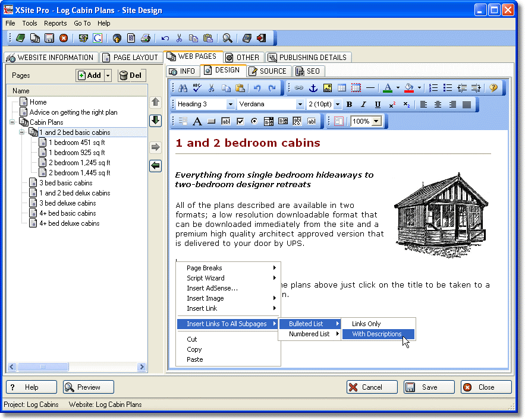
Task: Click the exit door icon in main toolbar
Action: (x=262, y=38)
